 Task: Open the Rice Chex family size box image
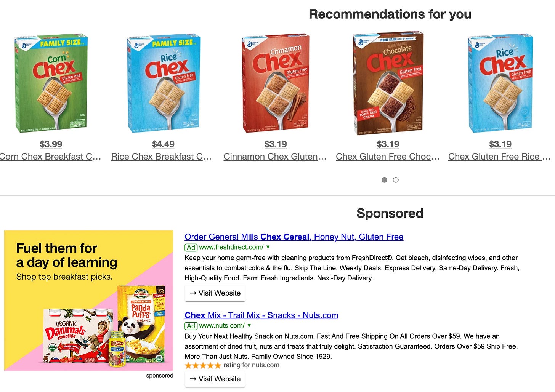click(x=164, y=83)
